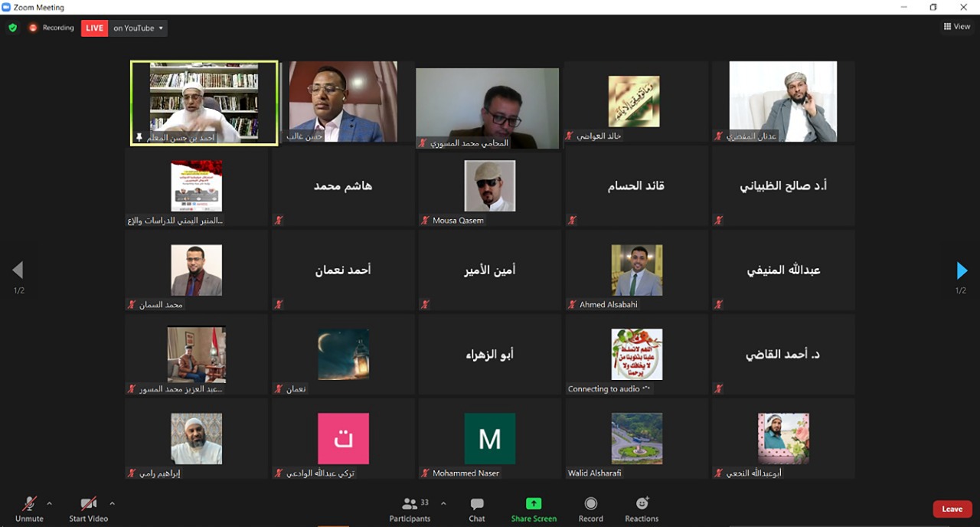This screenshot has width=980, height=527.
Task: Open the 'on YouTube' live dropdown
Action: pos(139,28)
